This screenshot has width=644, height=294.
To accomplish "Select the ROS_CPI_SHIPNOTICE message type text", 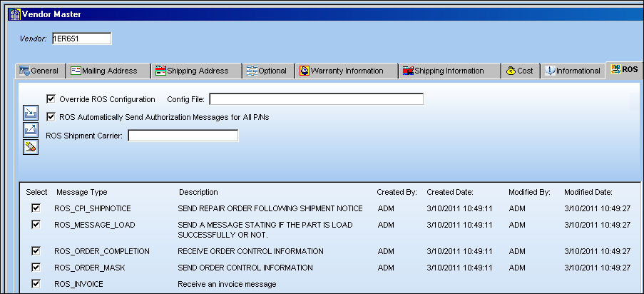I will [x=93, y=208].
